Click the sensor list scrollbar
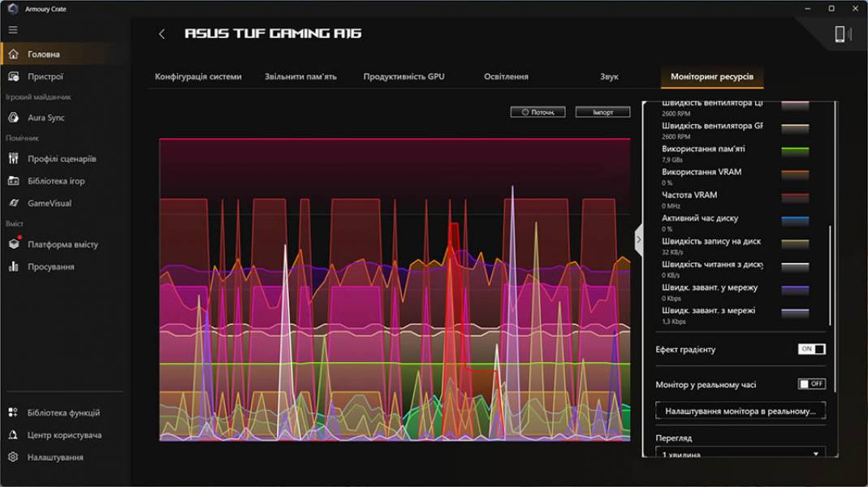This screenshot has height=487, width=868. click(830, 275)
